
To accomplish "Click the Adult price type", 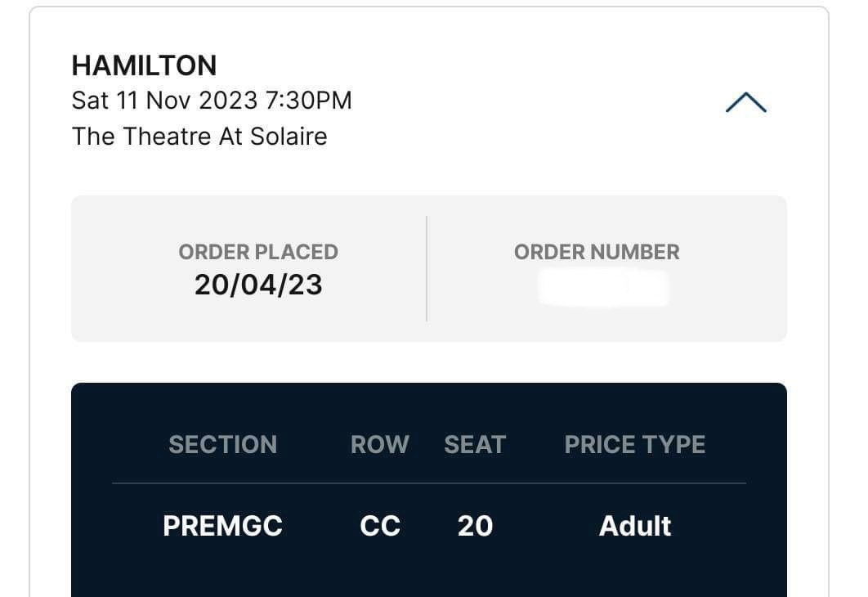I will [635, 526].
